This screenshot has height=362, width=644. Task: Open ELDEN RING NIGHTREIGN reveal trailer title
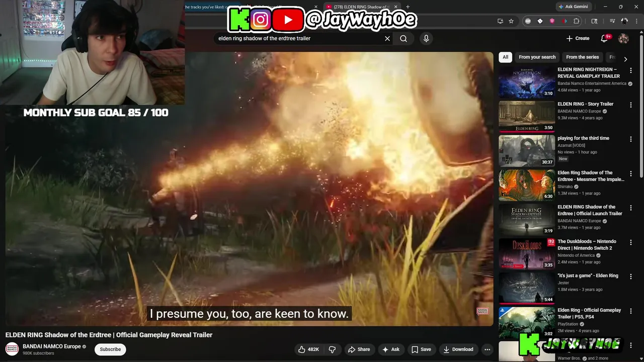589,73
